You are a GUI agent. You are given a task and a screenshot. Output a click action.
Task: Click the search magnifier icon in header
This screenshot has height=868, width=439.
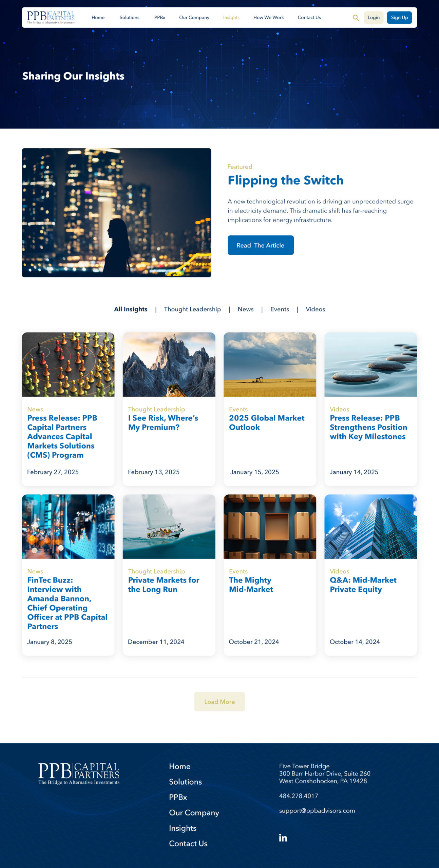tap(356, 18)
